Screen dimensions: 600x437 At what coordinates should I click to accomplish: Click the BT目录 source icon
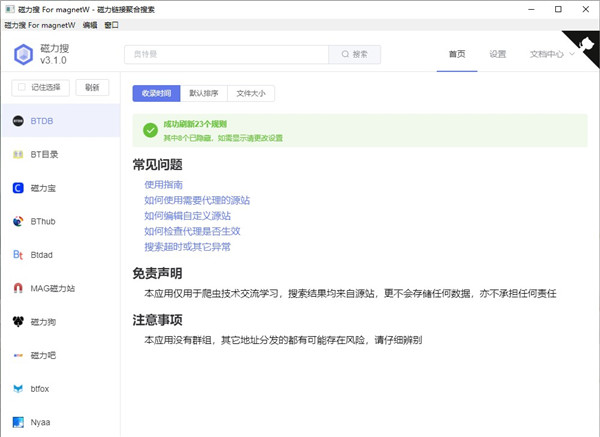click(x=18, y=155)
